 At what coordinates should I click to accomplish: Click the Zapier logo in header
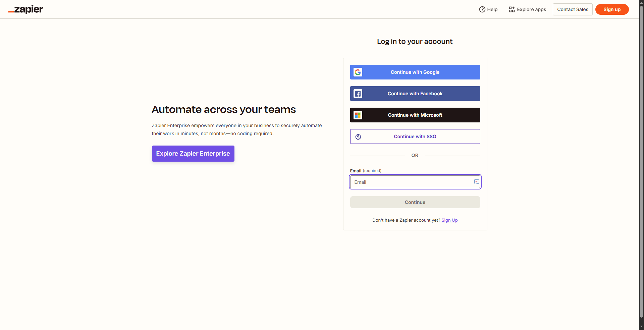(x=25, y=9)
